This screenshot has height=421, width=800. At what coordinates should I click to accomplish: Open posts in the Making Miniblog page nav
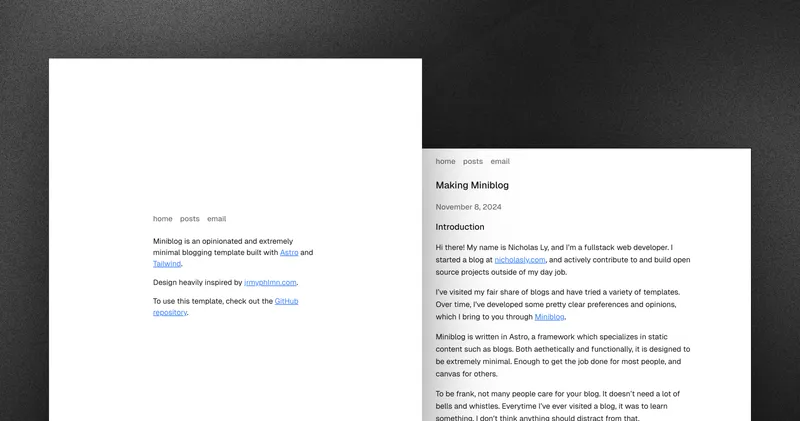click(472, 161)
